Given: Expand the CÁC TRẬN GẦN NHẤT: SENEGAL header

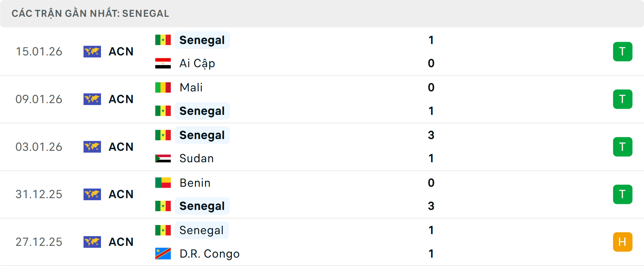Looking at the screenshot, I should click(x=91, y=13).
